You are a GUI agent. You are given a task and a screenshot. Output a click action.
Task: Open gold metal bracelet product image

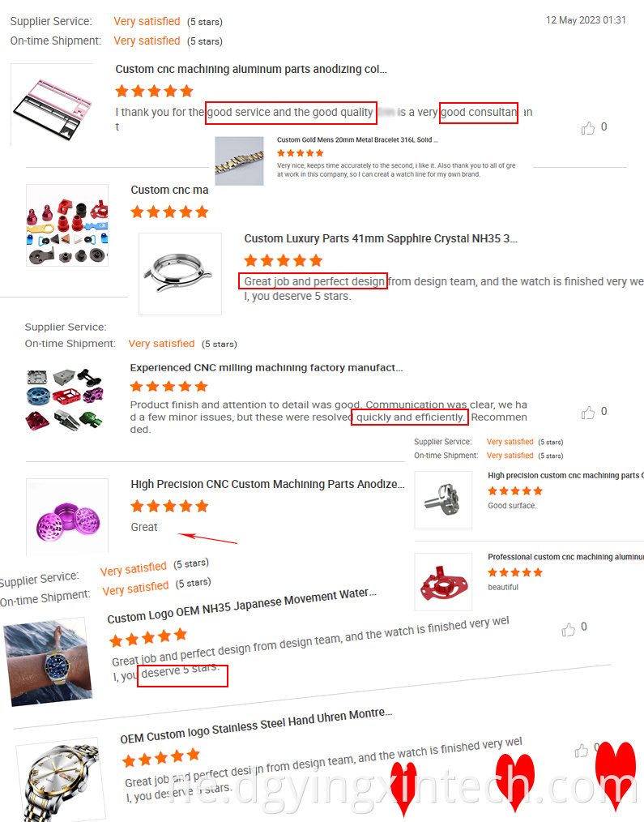tap(240, 161)
